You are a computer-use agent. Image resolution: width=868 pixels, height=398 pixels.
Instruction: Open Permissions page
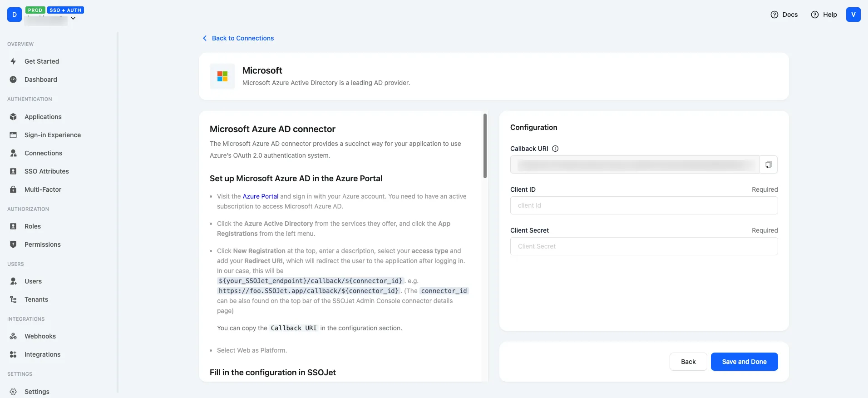(x=43, y=244)
